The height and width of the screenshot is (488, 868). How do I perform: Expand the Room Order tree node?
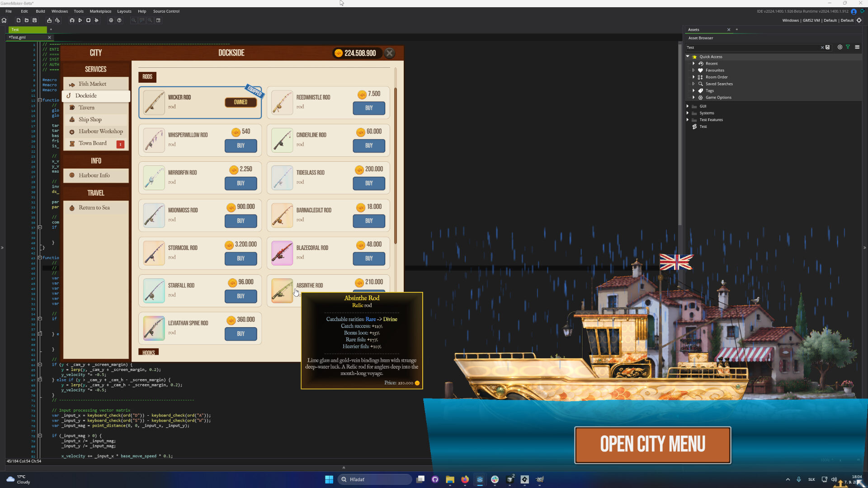click(x=693, y=77)
